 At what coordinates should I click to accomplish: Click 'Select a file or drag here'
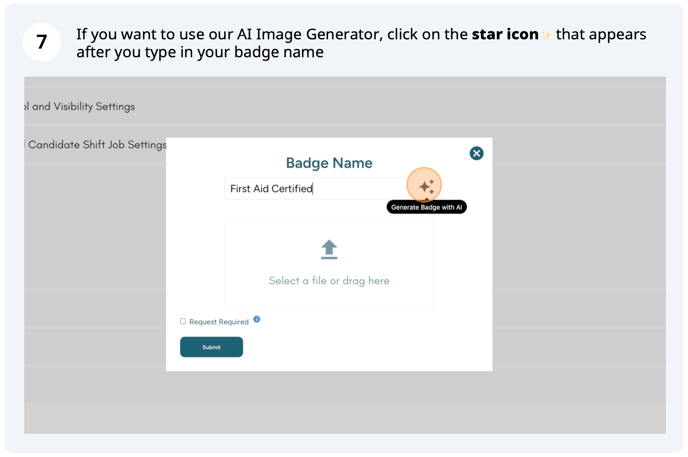tap(329, 281)
